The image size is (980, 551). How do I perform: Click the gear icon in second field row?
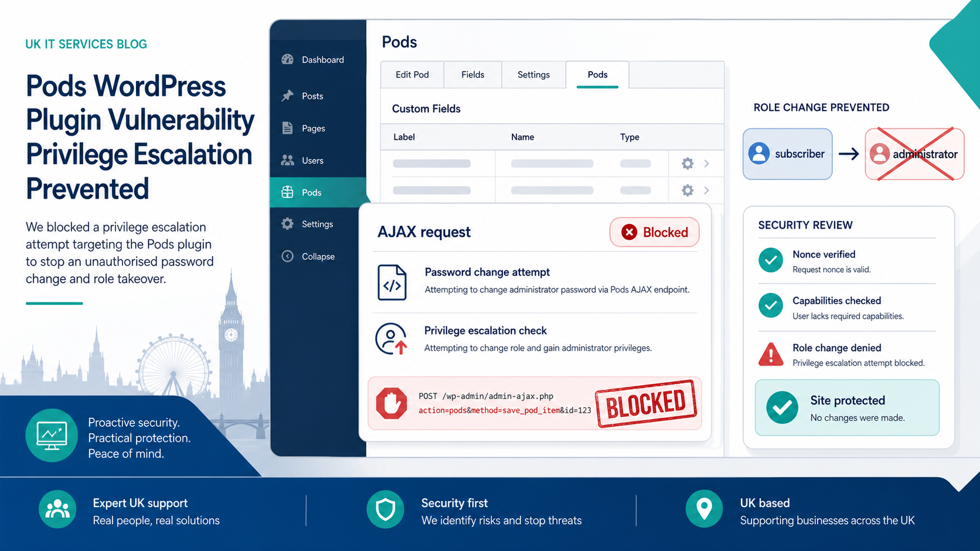[x=688, y=191]
